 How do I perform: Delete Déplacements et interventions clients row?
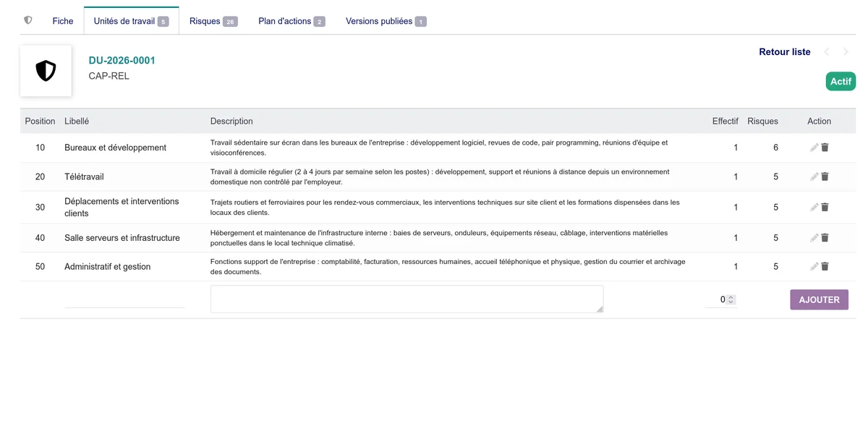tap(825, 207)
